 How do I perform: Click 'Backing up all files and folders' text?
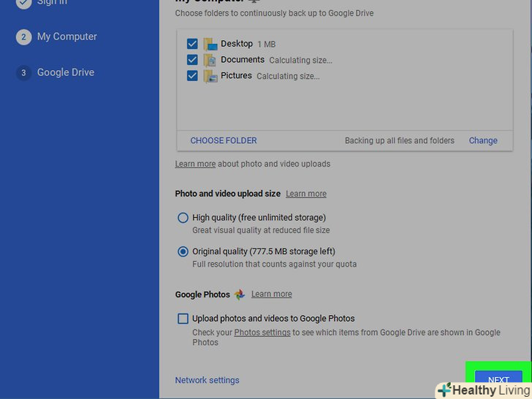point(399,140)
